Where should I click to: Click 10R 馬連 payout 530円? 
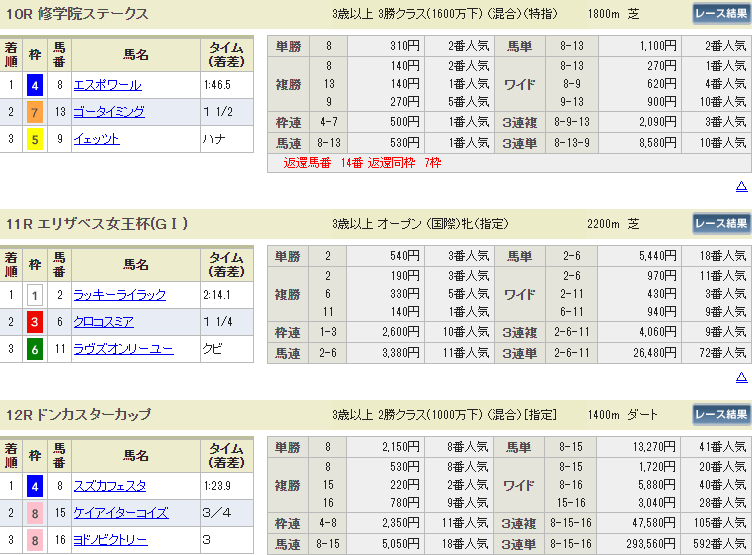(405, 143)
